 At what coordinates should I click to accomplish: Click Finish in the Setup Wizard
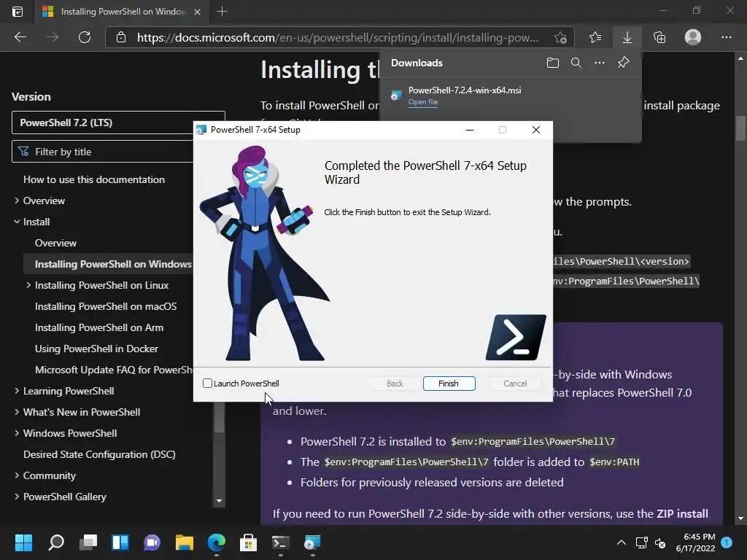point(449,384)
